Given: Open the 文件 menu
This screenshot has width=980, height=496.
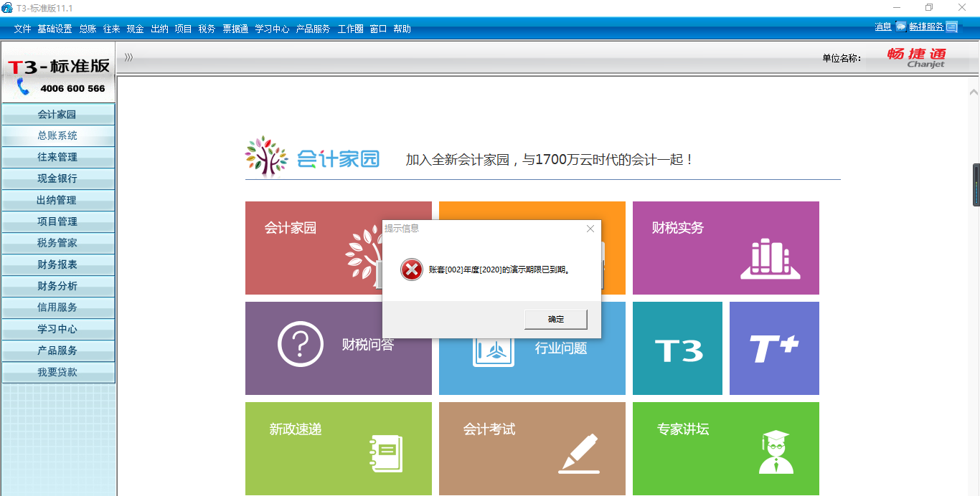Looking at the screenshot, I should point(22,29).
